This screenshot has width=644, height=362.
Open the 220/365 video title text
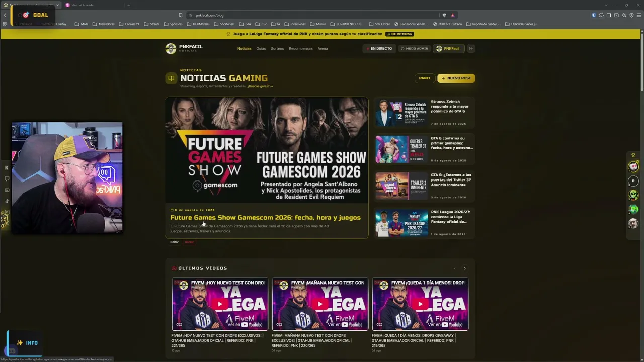point(312,340)
